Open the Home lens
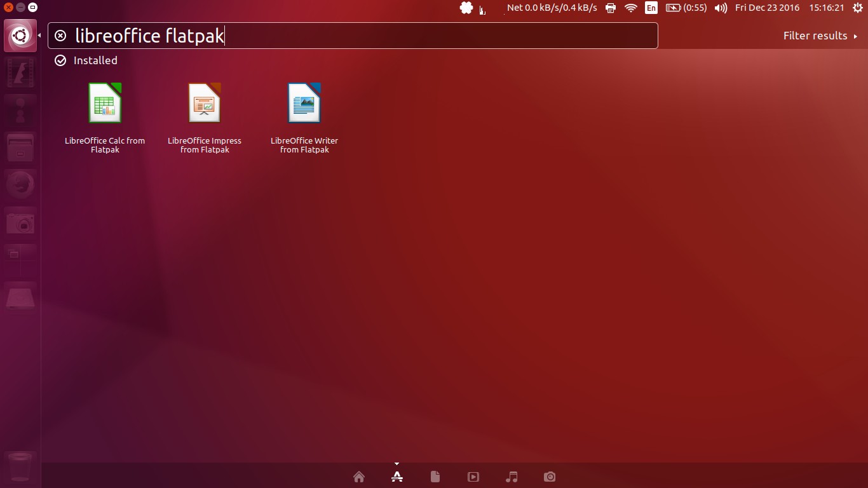 pos(359,477)
